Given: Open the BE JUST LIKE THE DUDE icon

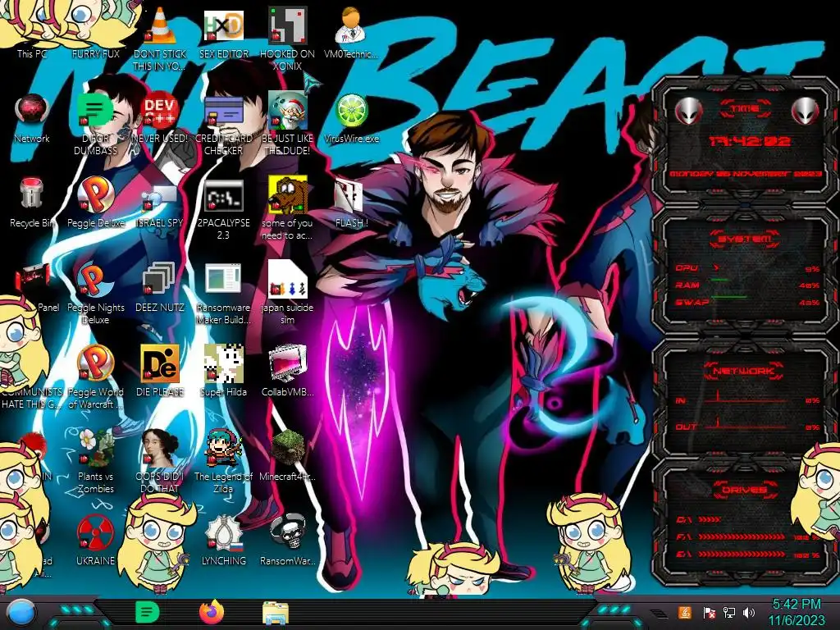Looking at the screenshot, I should (x=287, y=110).
